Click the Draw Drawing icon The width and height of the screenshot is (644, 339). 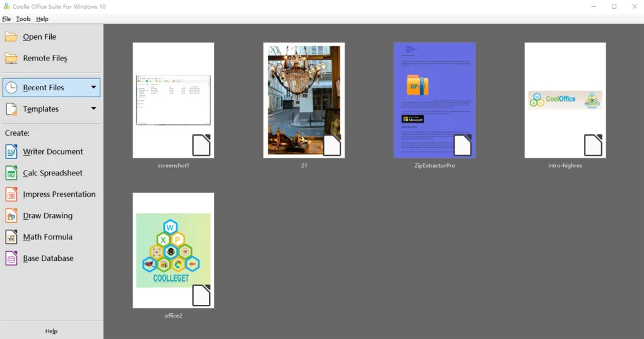click(x=11, y=215)
